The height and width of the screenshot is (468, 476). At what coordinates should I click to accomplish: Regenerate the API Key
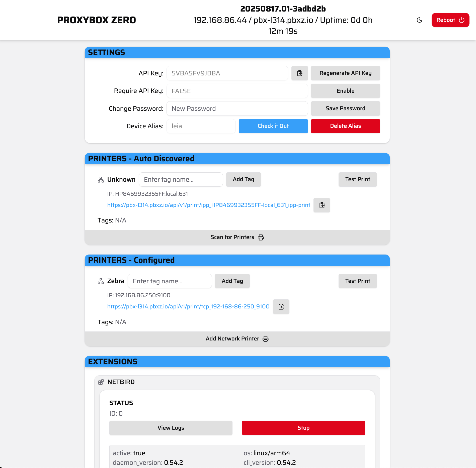(x=345, y=73)
